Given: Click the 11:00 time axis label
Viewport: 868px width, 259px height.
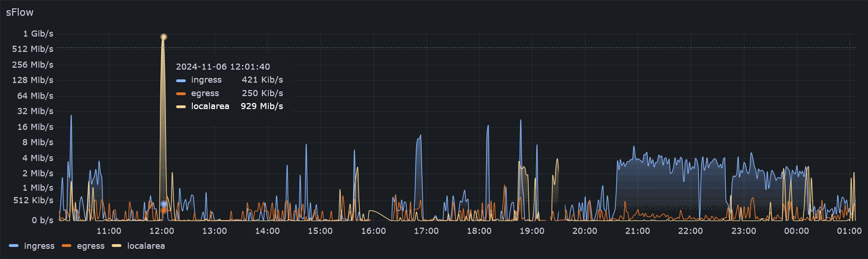Looking at the screenshot, I should [x=108, y=231].
